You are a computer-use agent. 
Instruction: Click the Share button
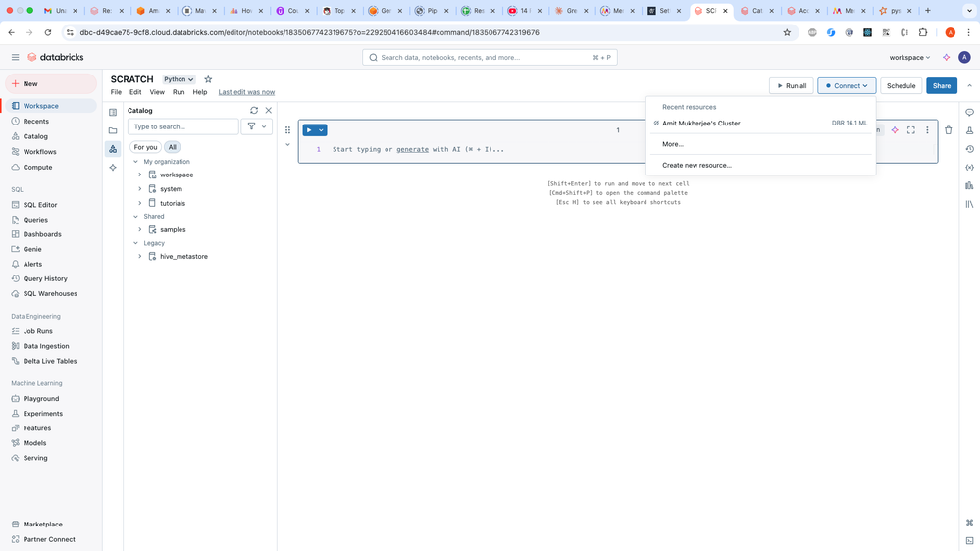pyautogui.click(x=941, y=86)
